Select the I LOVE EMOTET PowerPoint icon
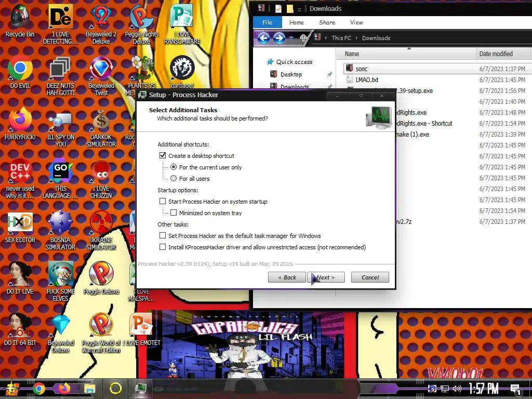The width and height of the screenshot is (532, 399). point(141,330)
